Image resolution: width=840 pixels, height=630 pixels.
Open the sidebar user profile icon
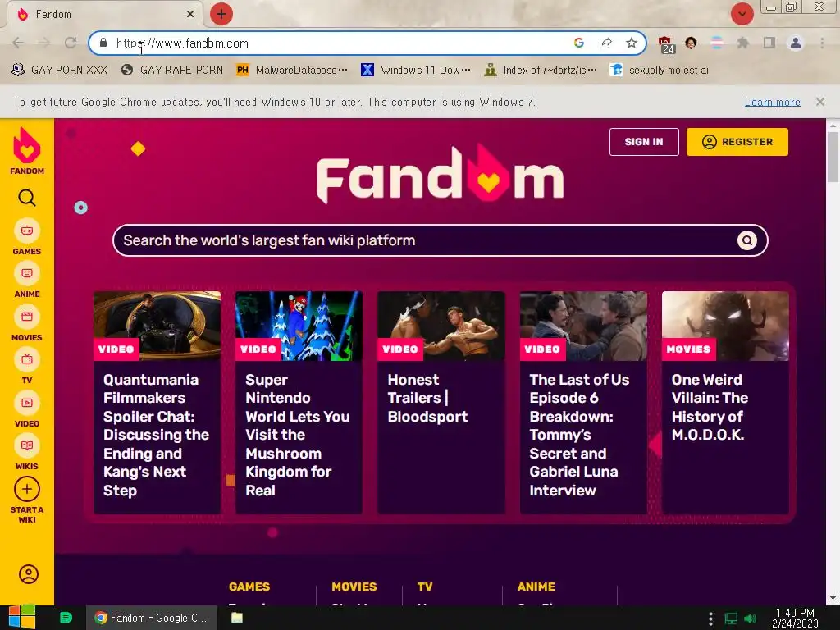[29, 573]
